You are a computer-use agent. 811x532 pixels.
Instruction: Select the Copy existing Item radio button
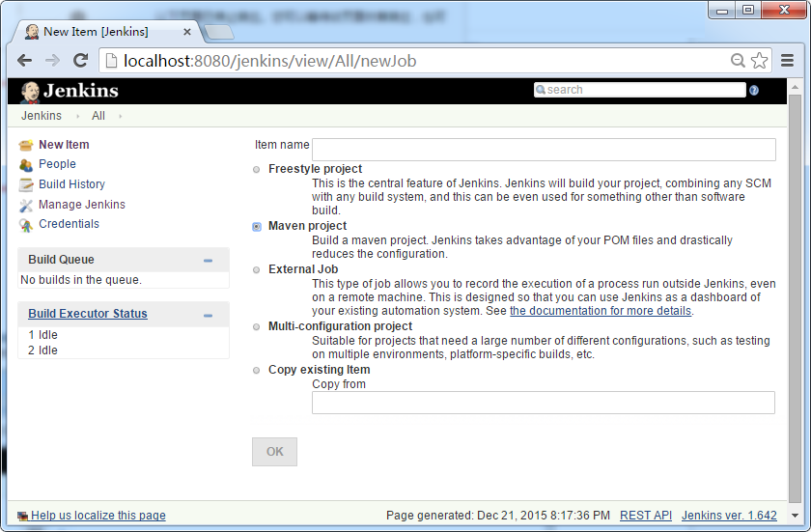pyautogui.click(x=256, y=370)
